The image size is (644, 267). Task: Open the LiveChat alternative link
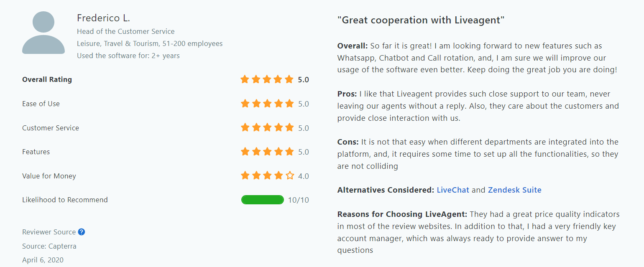453,190
